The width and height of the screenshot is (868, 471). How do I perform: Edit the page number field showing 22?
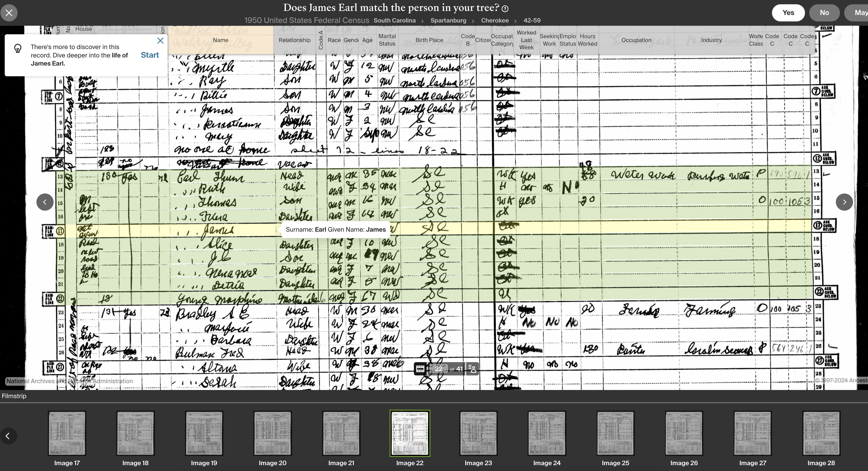tap(438, 369)
